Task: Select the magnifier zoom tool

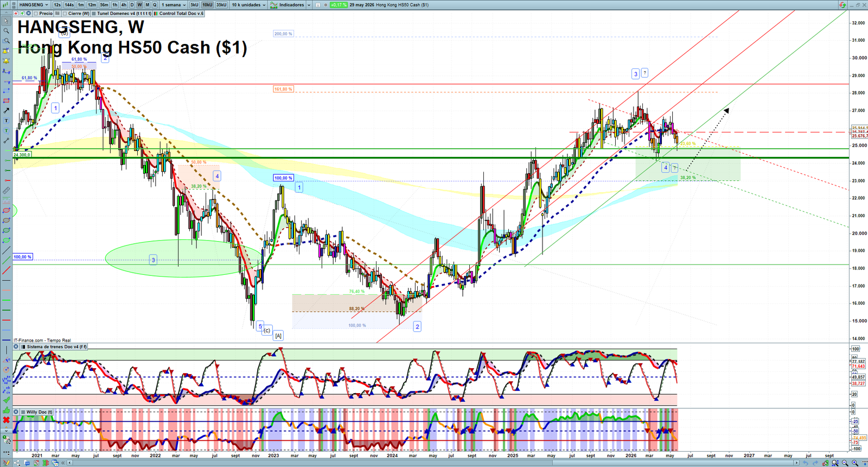Action: pyautogui.click(x=7, y=30)
